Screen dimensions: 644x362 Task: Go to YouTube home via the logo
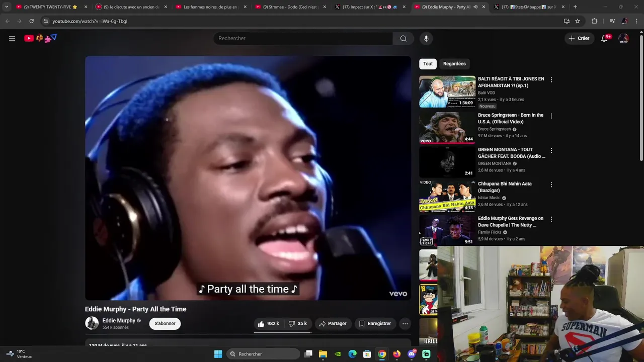(40, 38)
